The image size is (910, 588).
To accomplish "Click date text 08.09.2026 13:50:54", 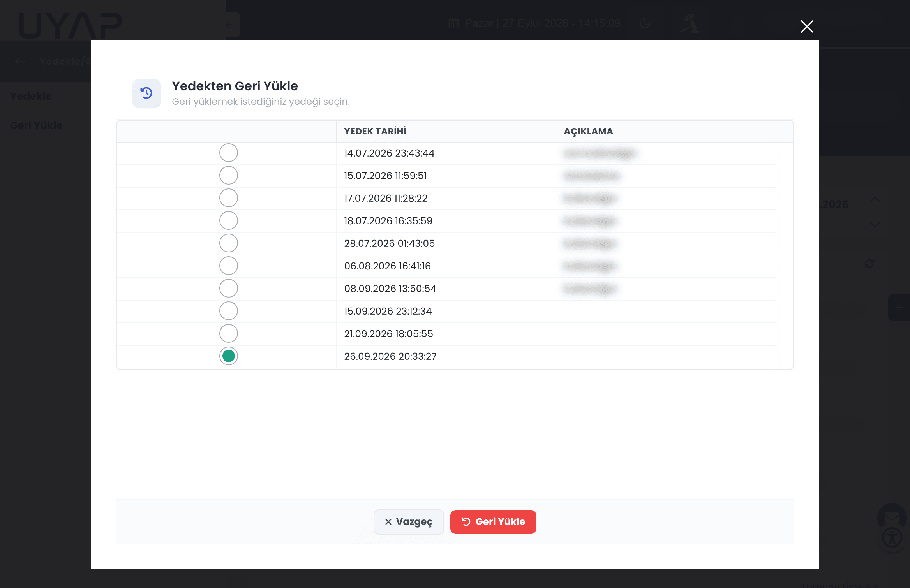I will click(390, 289).
